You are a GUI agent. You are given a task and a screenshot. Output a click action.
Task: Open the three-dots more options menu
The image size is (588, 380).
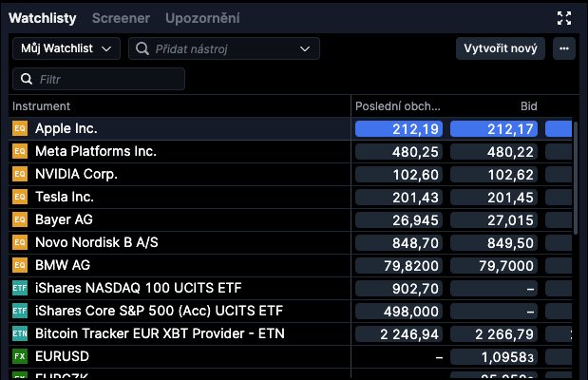(564, 48)
